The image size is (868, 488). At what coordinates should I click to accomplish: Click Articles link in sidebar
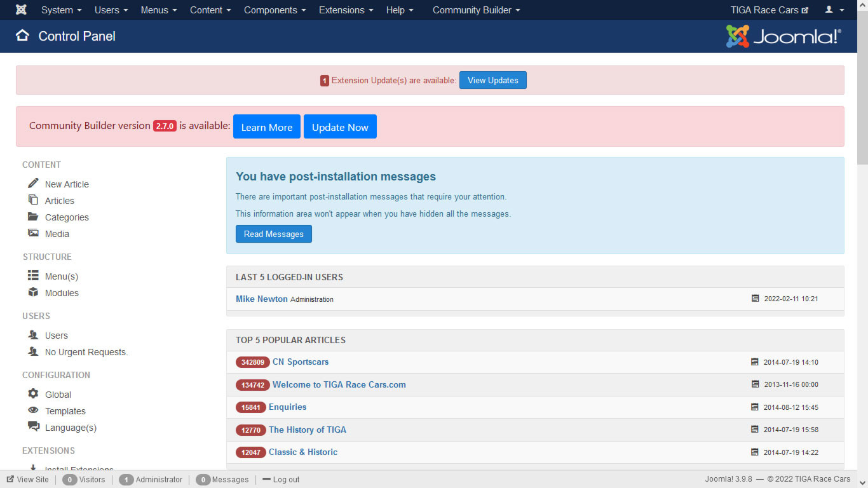coord(60,201)
